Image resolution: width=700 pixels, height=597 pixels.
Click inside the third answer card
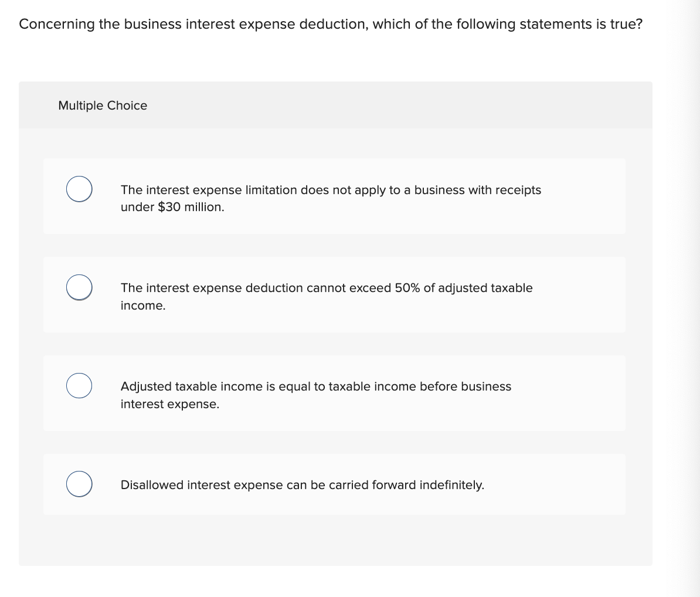[335, 393]
